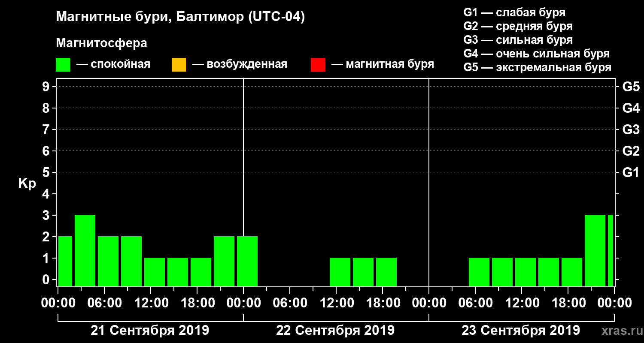
Task: Click the 06:00 tick label for 22 September
Action: point(290,303)
